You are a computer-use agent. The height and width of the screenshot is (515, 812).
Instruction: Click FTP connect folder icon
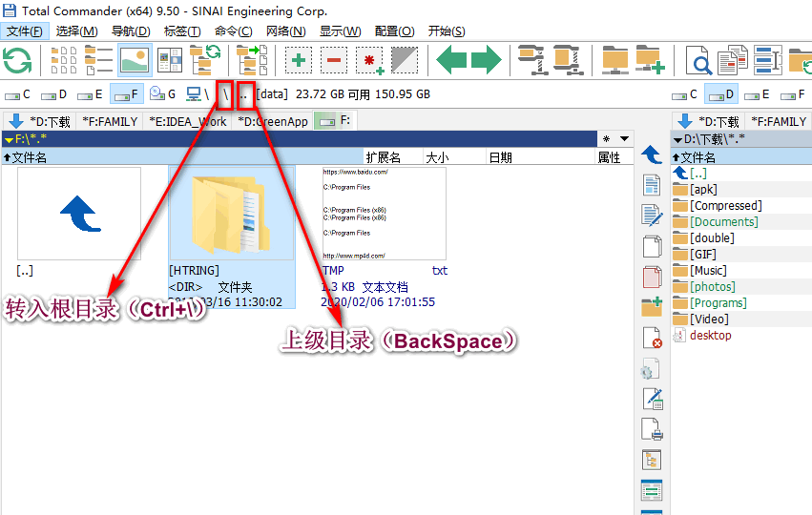click(614, 60)
